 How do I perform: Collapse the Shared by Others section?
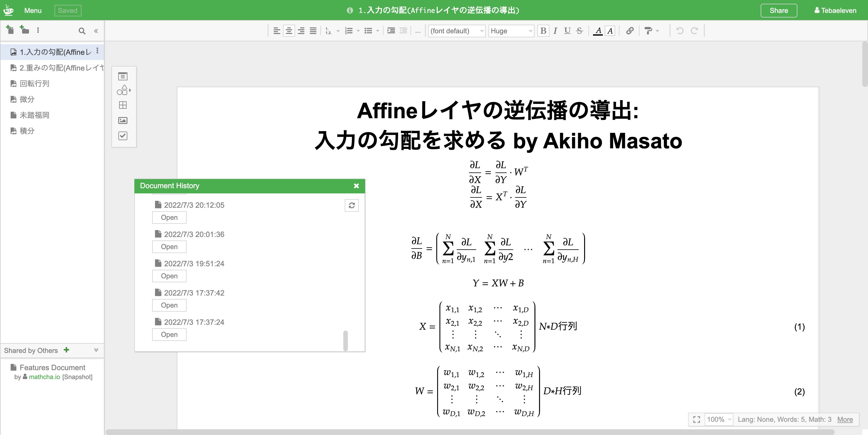96,350
